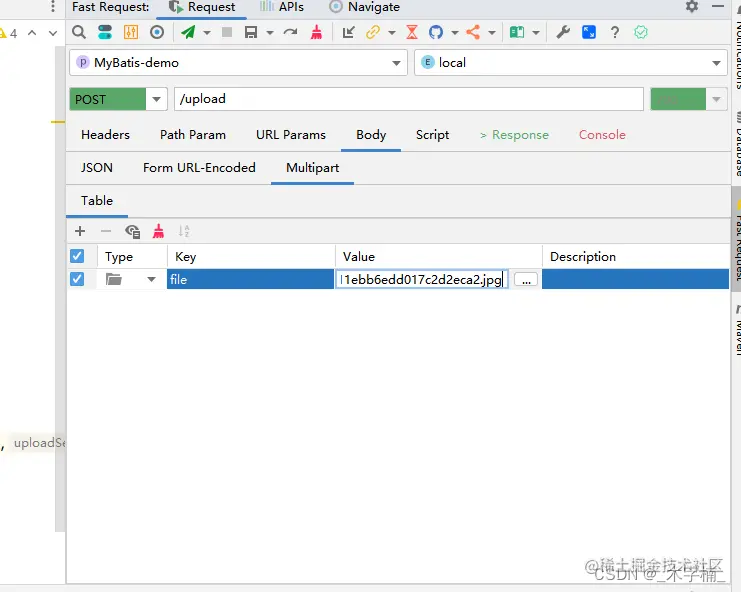This screenshot has width=741, height=592.
Task: Go to previous problem up arrow
Action: click(32, 33)
